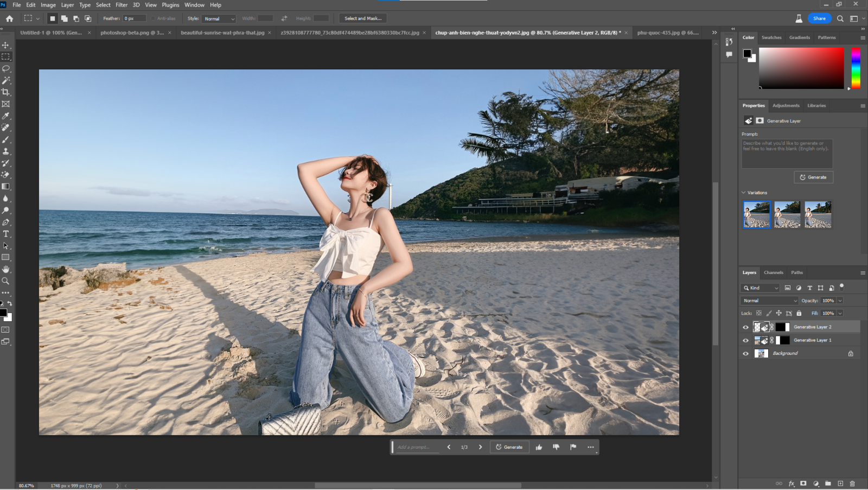Image resolution: width=868 pixels, height=490 pixels.
Task: Open the Select menu
Action: tap(103, 5)
